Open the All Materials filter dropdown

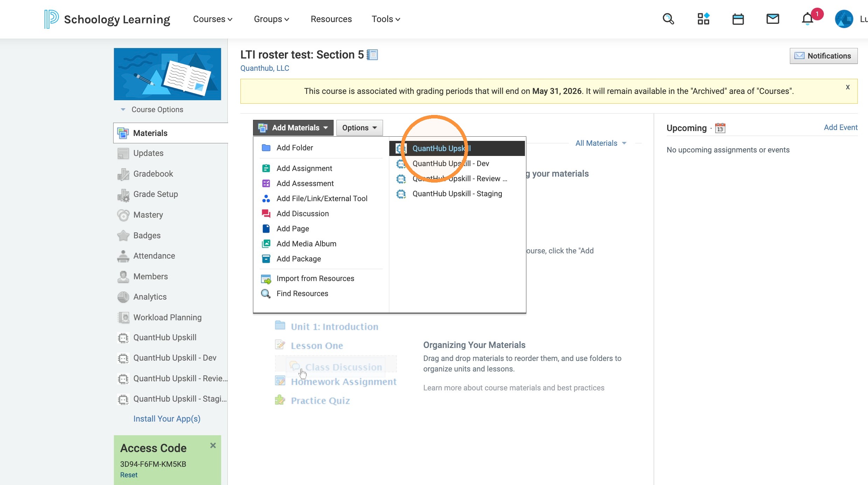601,143
